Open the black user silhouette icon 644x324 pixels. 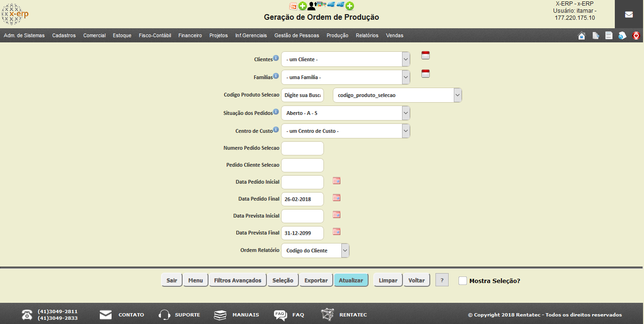311,6
